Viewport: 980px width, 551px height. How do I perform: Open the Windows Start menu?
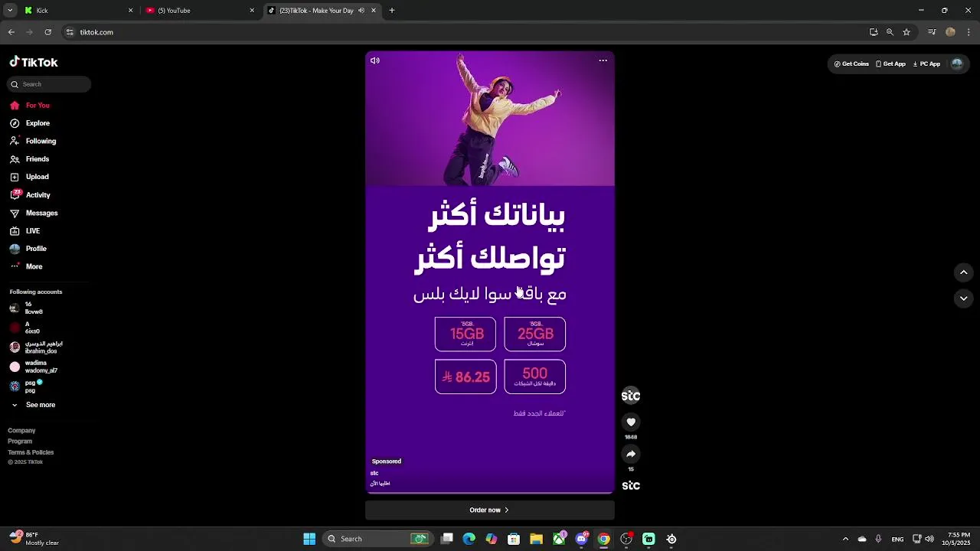pos(309,539)
